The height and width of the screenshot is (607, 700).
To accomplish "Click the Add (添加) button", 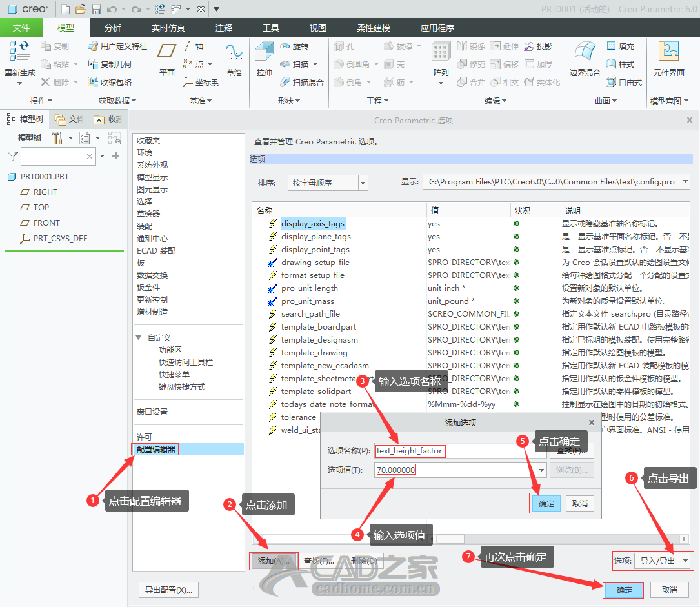I will click(274, 561).
